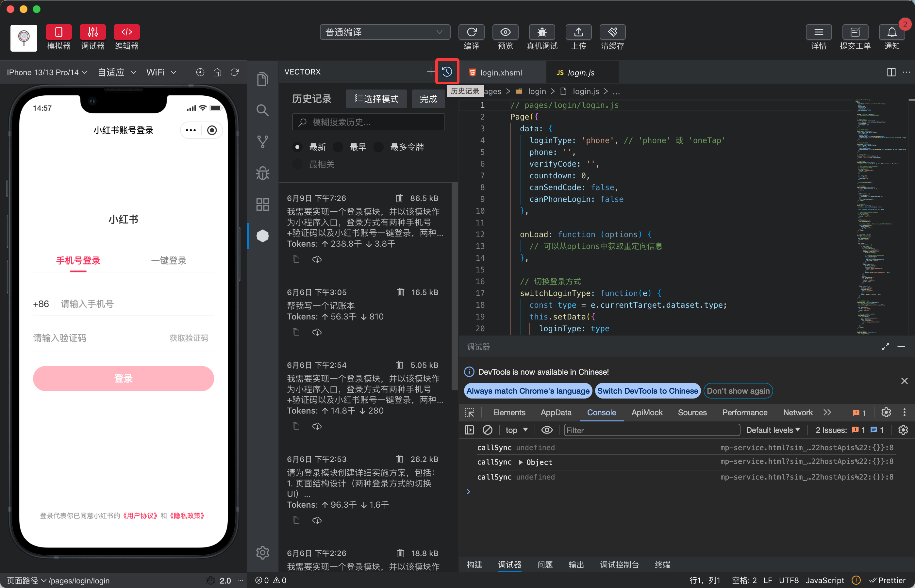Screen dimensions: 915x588
Task: Open the extensions grid sidebar icon
Action: click(x=263, y=204)
